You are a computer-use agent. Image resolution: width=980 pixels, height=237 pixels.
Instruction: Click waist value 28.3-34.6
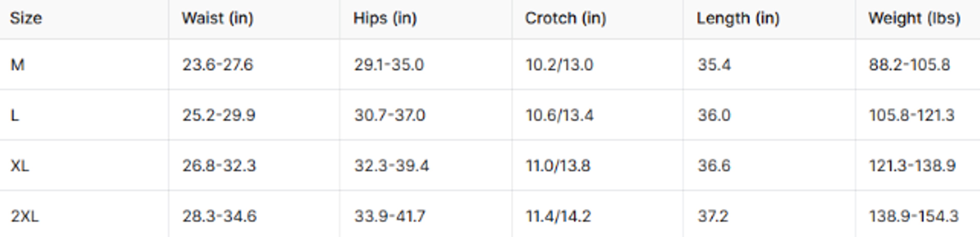(x=219, y=216)
